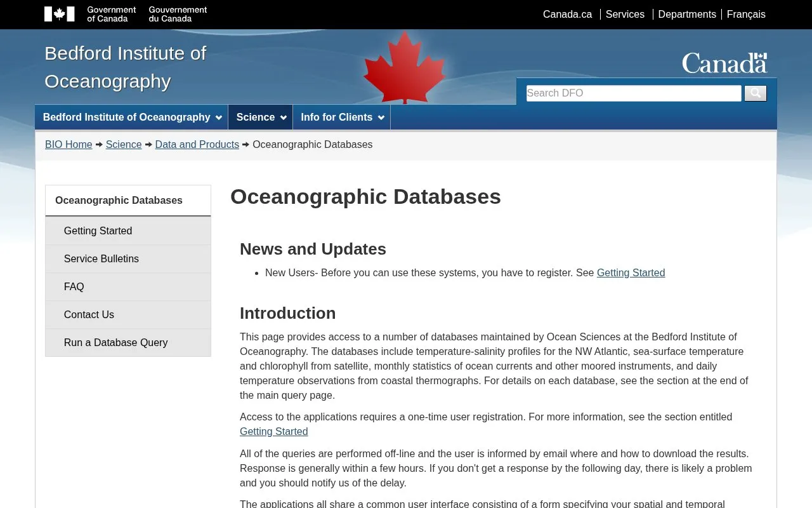
Task: Open FAQ sidebar item
Action: pos(128,287)
